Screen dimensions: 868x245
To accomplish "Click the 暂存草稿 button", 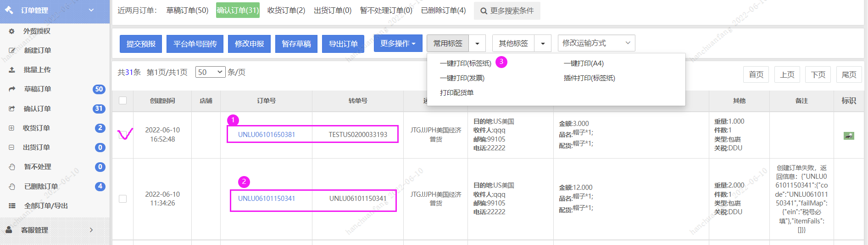I will tap(296, 44).
